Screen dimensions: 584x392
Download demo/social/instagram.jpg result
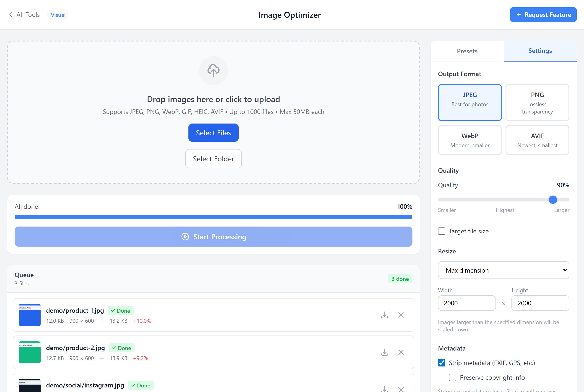(x=385, y=389)
